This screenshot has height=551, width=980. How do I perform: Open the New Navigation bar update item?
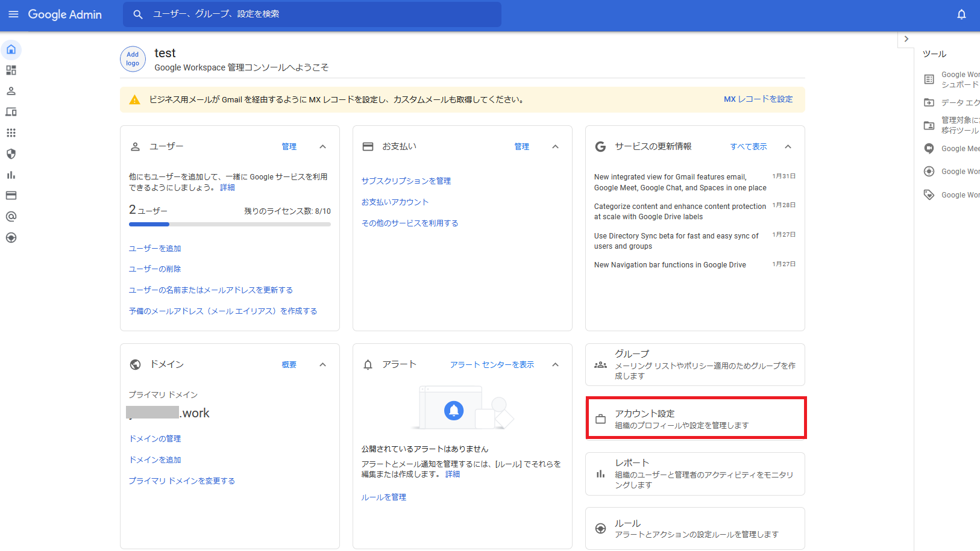[694, 265]
